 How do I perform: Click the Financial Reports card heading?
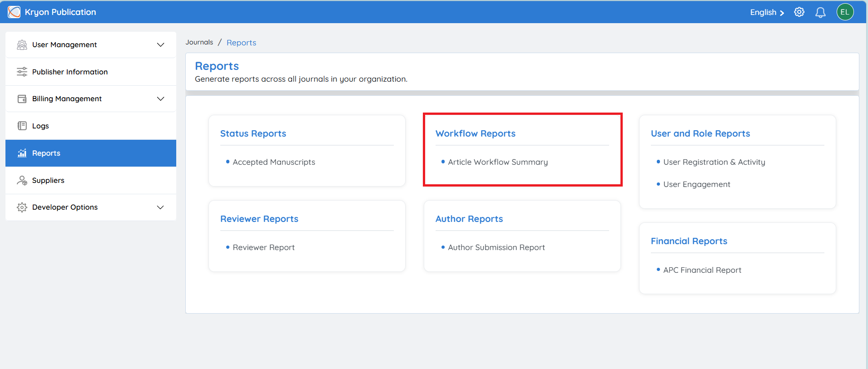[x=689, y=241]
